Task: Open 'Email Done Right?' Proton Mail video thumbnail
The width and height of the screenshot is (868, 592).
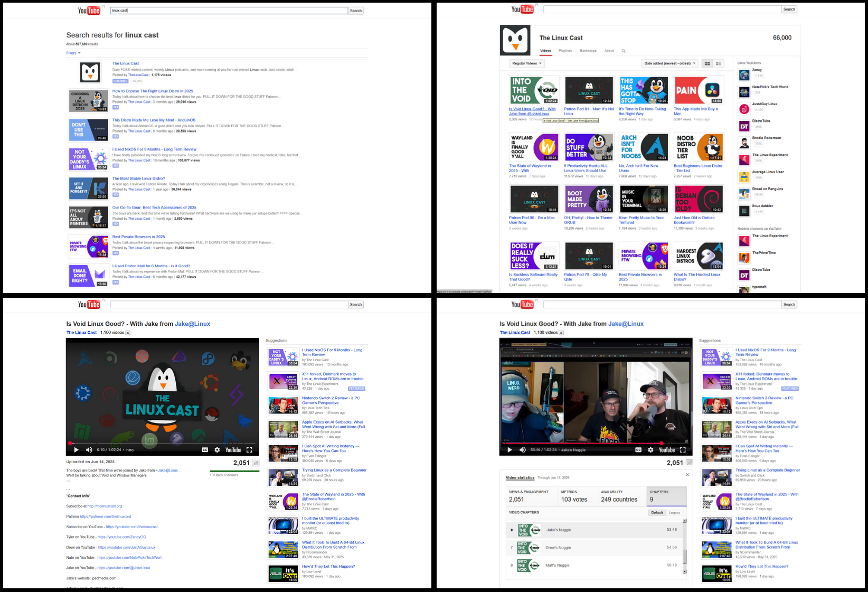Action: coord(89,276)
